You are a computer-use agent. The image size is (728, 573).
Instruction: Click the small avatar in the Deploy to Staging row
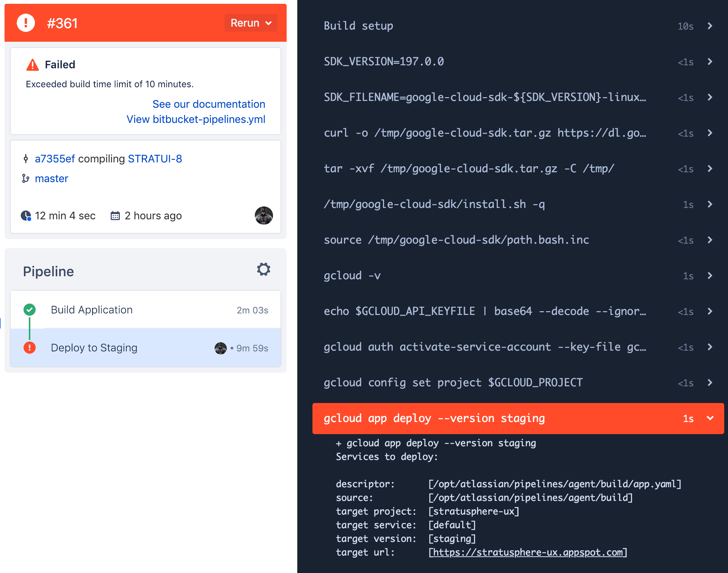click(221, 348)
